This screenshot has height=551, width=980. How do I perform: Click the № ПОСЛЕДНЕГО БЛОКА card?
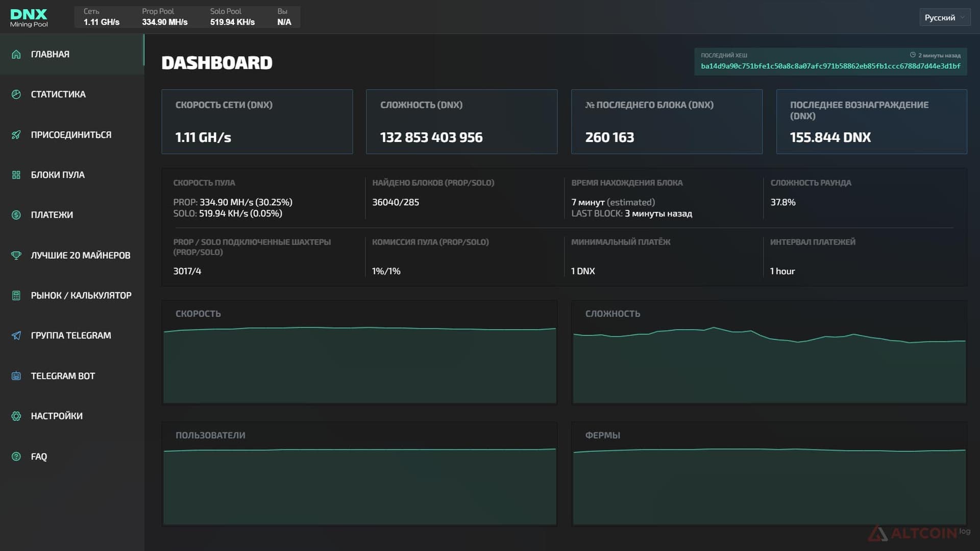667,122
